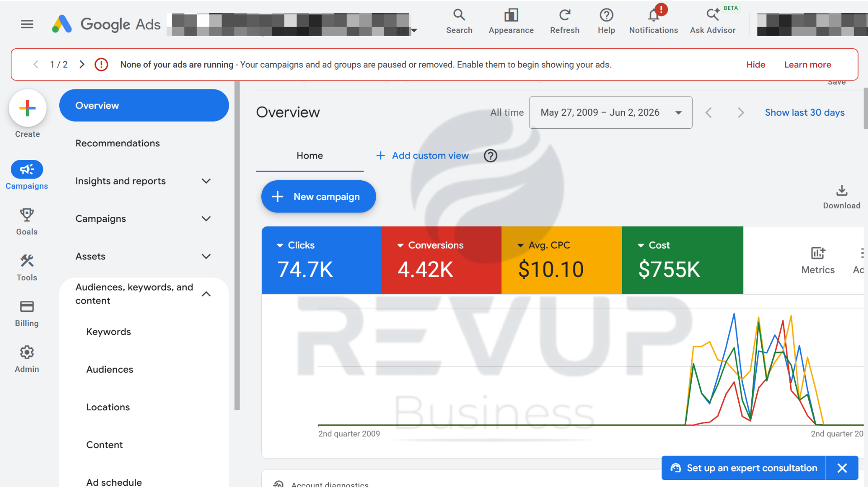The image size is (868, 488).
Task: Refresh the account data
Action: pyautogui.click(x=564, y=21)
